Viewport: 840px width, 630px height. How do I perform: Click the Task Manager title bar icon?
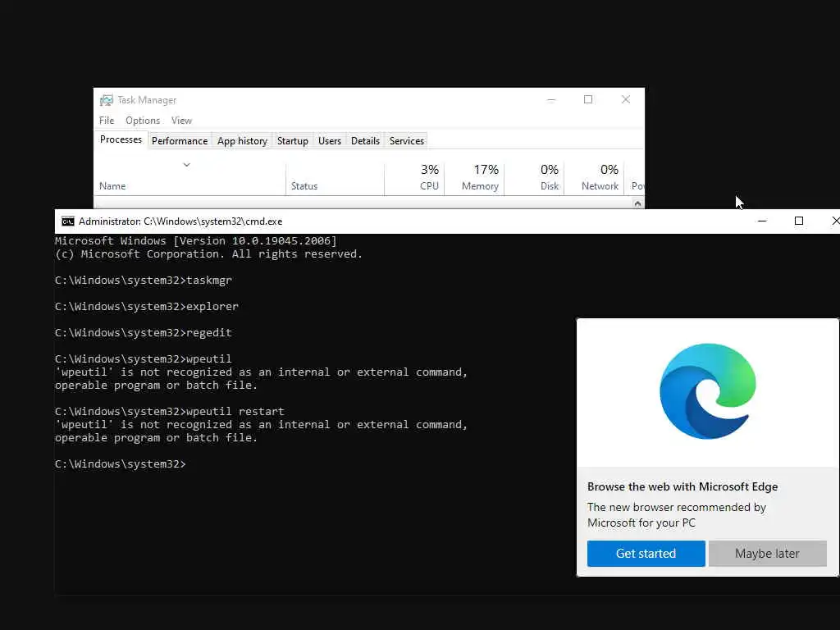107,100
